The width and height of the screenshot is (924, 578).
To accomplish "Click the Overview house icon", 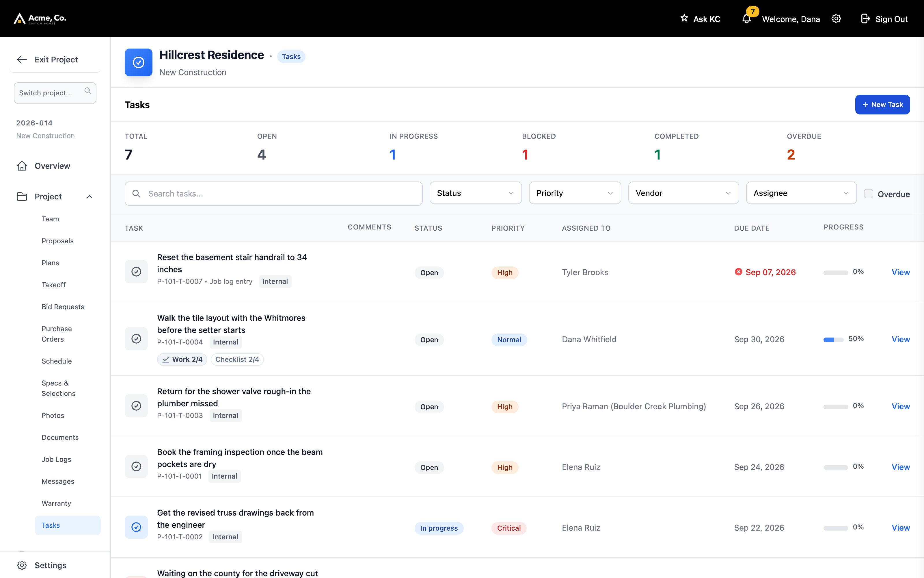I will (x=22, y=166).
